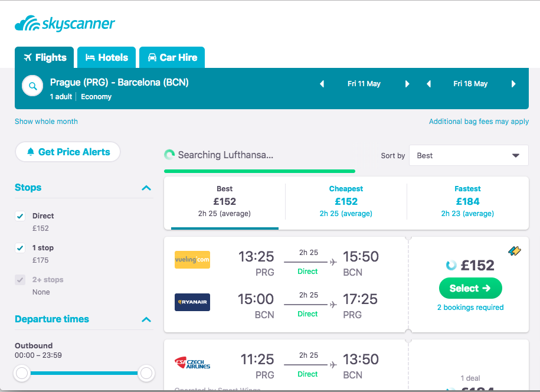Click the left outbound time slider handle

22,373
